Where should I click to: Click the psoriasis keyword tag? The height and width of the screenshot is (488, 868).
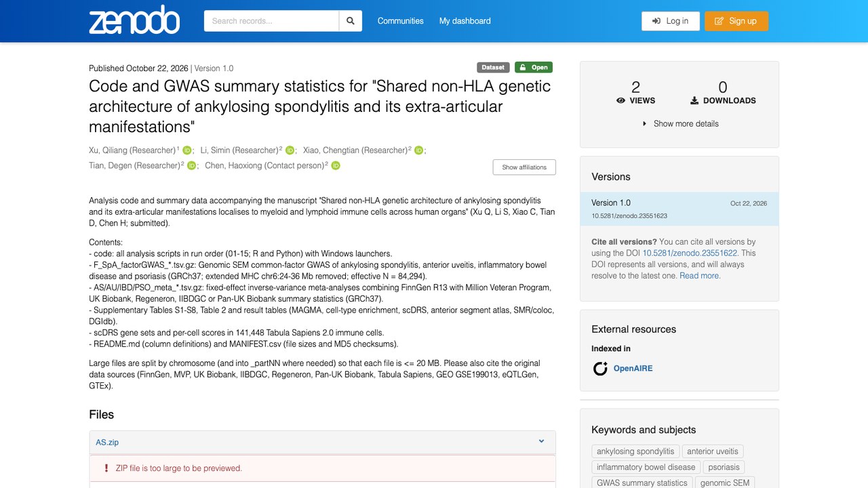click(724, 467)
